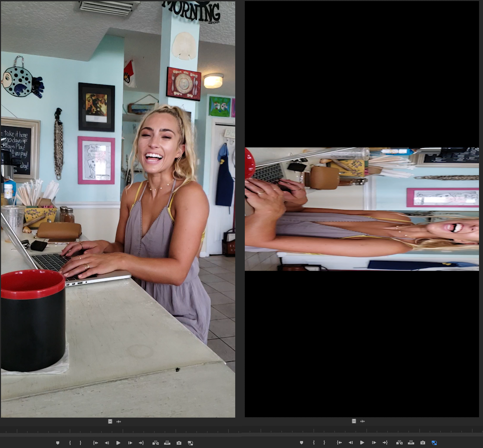
Task: Go to Out point in right monitor
Action: [385, 442]
